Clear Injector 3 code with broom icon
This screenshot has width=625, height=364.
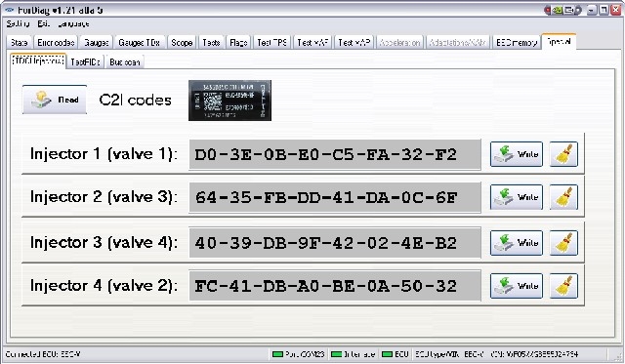click(x=563, y=243)
